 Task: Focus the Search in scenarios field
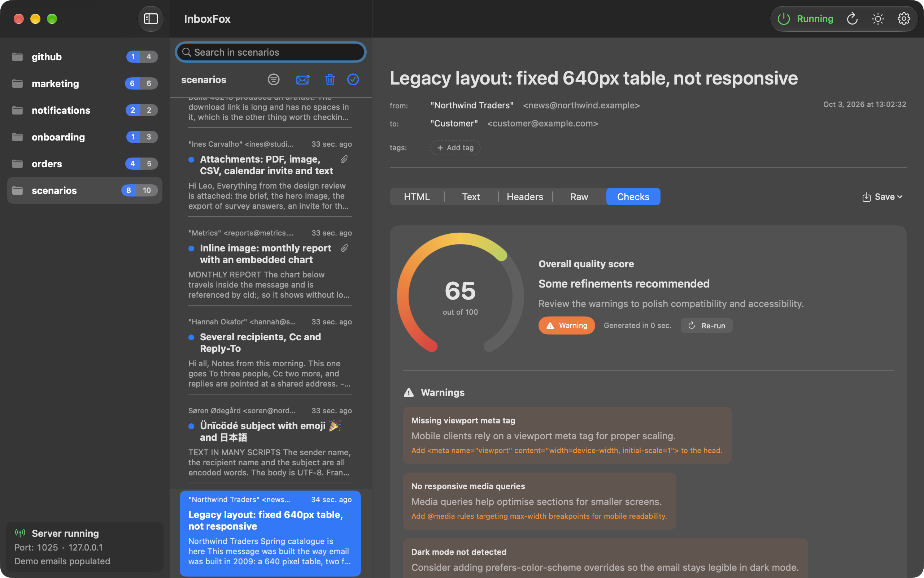(x=270, y=52)
